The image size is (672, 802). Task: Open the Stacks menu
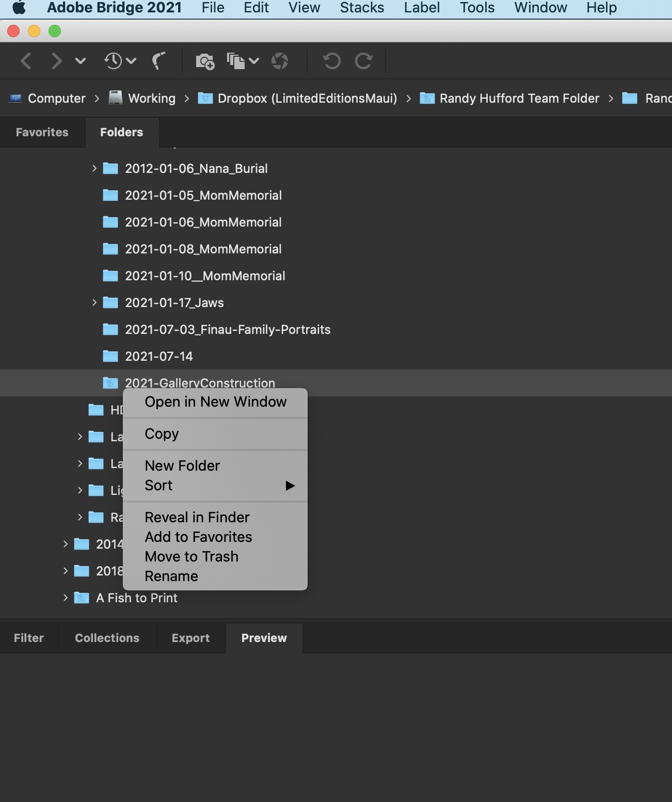(x=361, y=8)
